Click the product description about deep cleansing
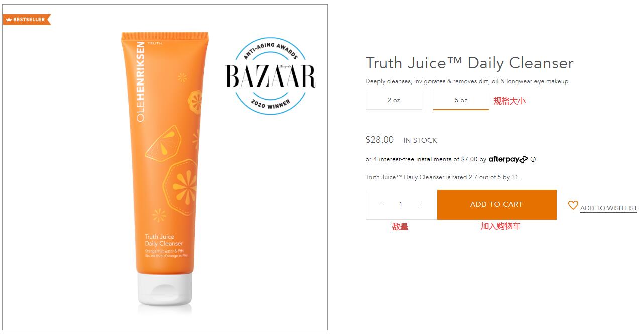Image resolution: width=644 pixels, height=336 pixels. 467,81
